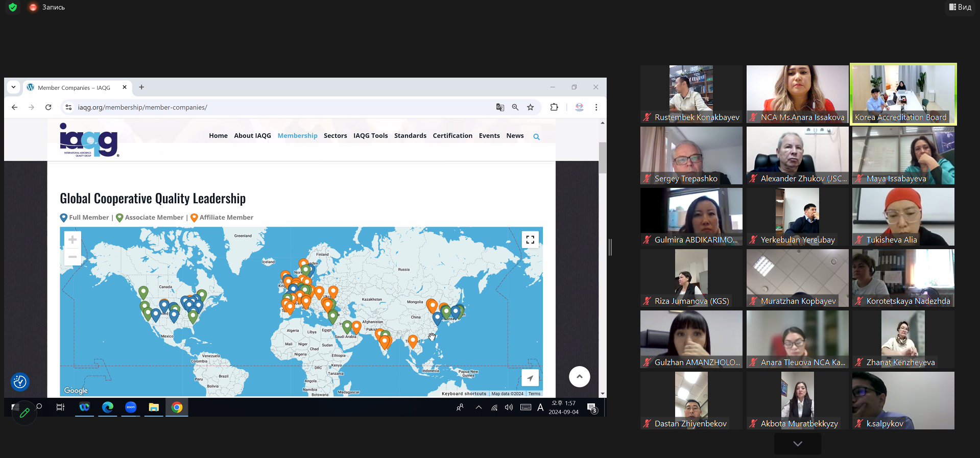This screenshot has width=980, height=458.
Task: Click the green Zoom encryption shield icon
Action: coord(13,7)
